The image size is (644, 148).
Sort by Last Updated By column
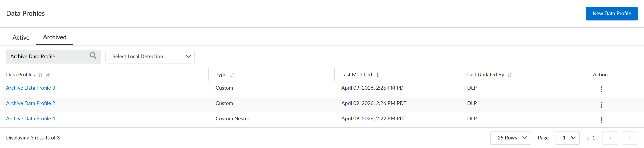(x=510, y=75)
